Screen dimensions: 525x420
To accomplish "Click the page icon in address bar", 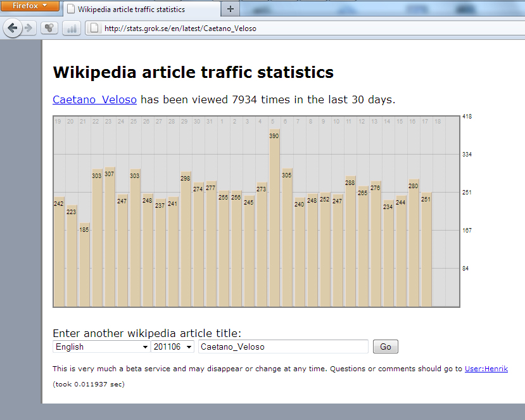I will 94,28.
